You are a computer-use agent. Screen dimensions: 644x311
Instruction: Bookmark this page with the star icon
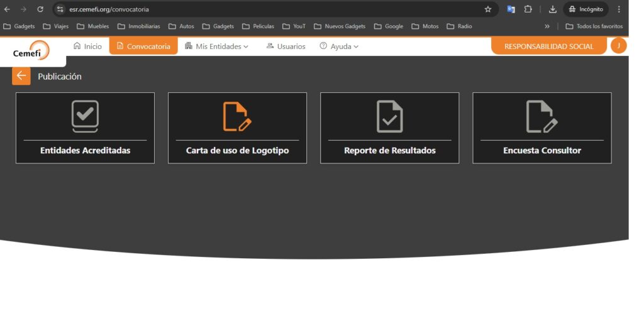click(488, 9)
